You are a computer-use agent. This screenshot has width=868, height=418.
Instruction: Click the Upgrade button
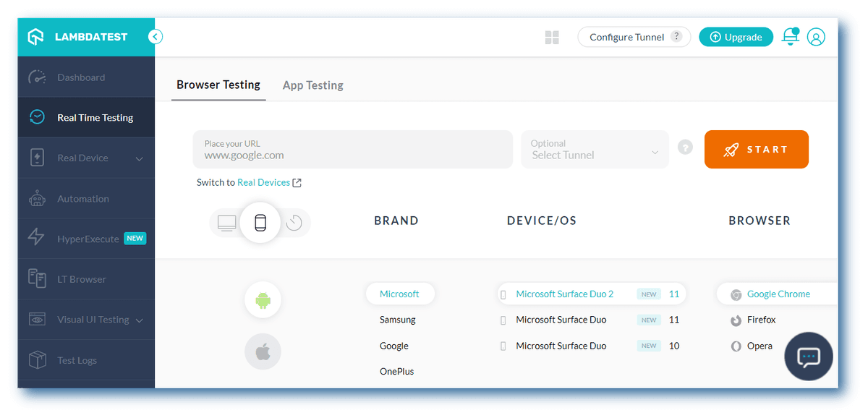(x=736, y=37)
